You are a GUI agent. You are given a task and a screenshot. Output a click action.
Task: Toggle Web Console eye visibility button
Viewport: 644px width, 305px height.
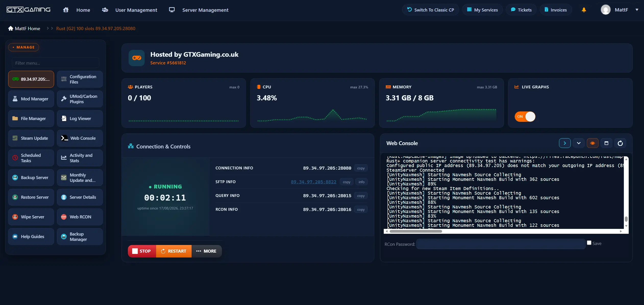coord(592,143)
